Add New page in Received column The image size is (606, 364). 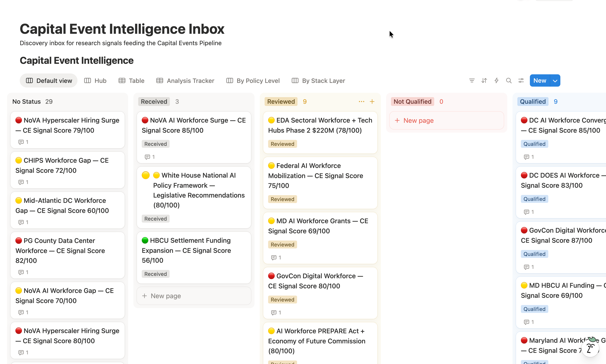tap(166, 296)
